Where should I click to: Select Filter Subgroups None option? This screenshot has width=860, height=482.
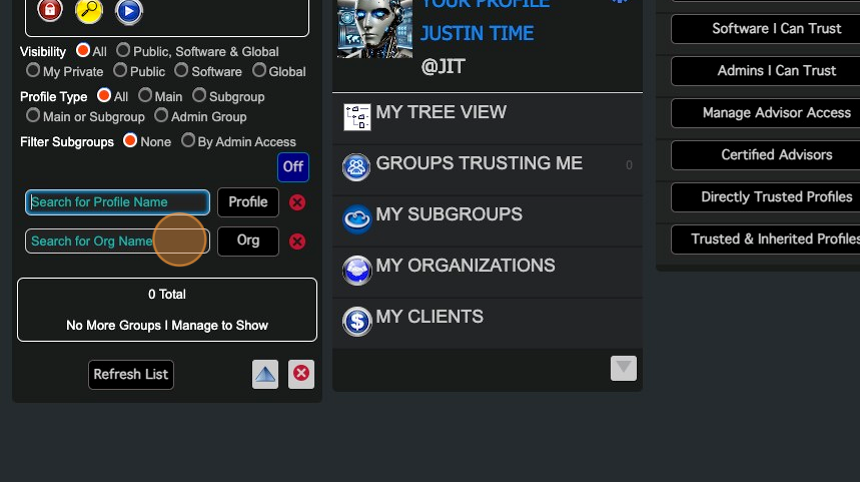(130, 140)
